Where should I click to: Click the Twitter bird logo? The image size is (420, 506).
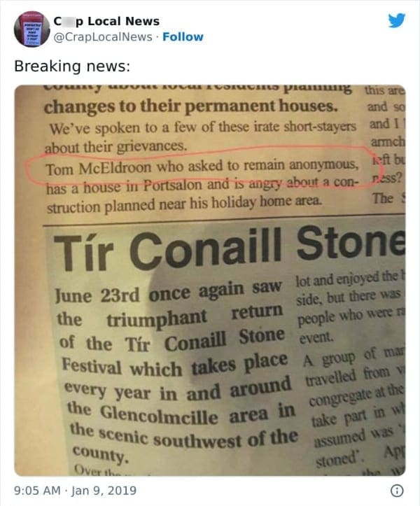[x=398, y=22]
